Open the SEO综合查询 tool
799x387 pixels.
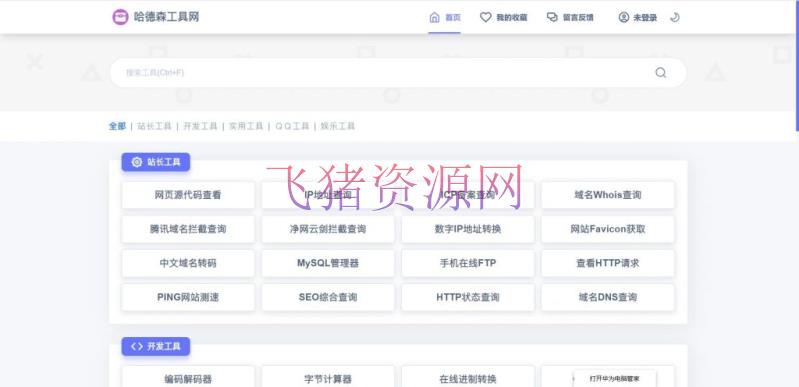328,297
